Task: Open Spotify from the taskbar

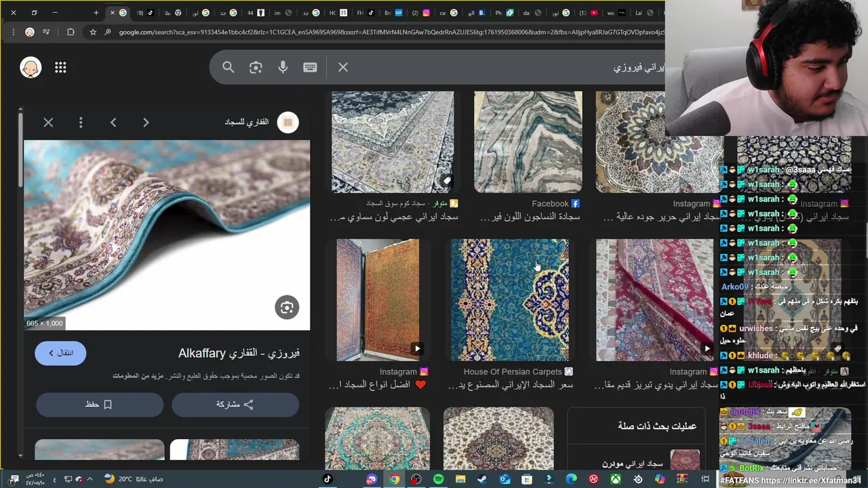Action: tap(438, 479)
